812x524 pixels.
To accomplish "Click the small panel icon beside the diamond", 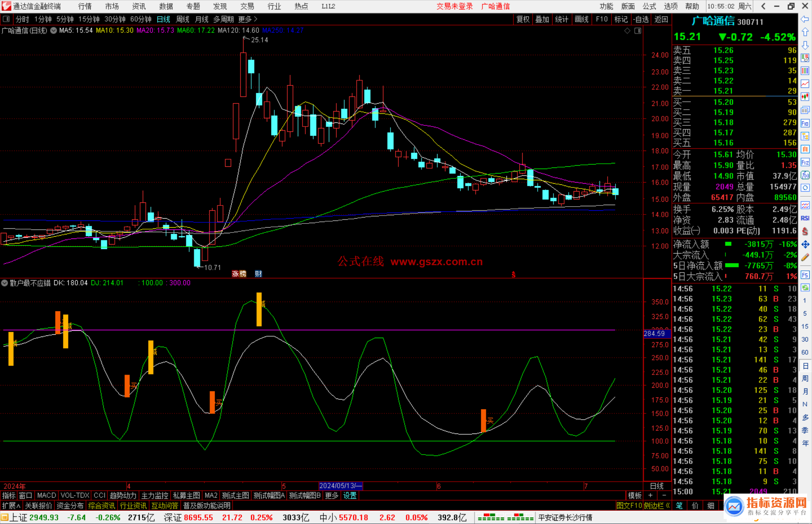I will (x=638, y=31).
